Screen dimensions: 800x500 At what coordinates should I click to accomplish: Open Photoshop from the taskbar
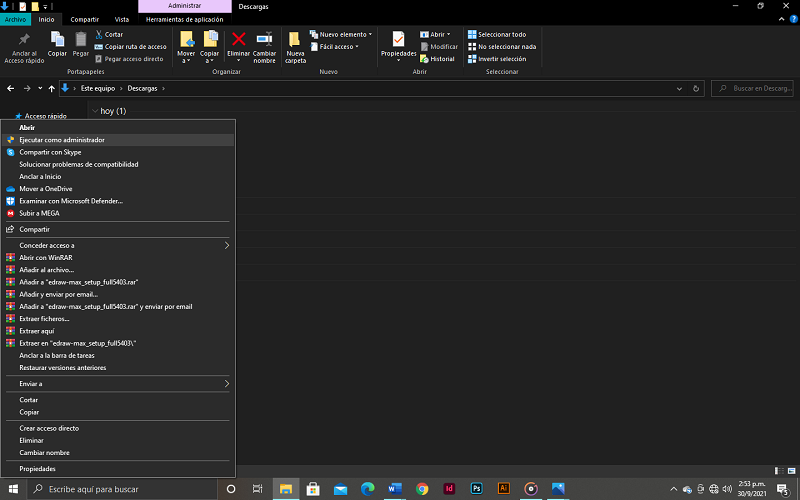477,489
